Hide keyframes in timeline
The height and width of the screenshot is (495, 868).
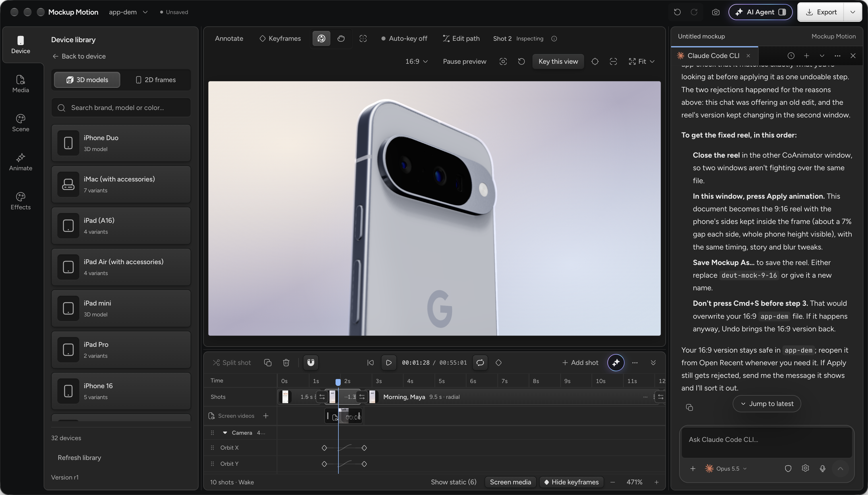(571, 482)
